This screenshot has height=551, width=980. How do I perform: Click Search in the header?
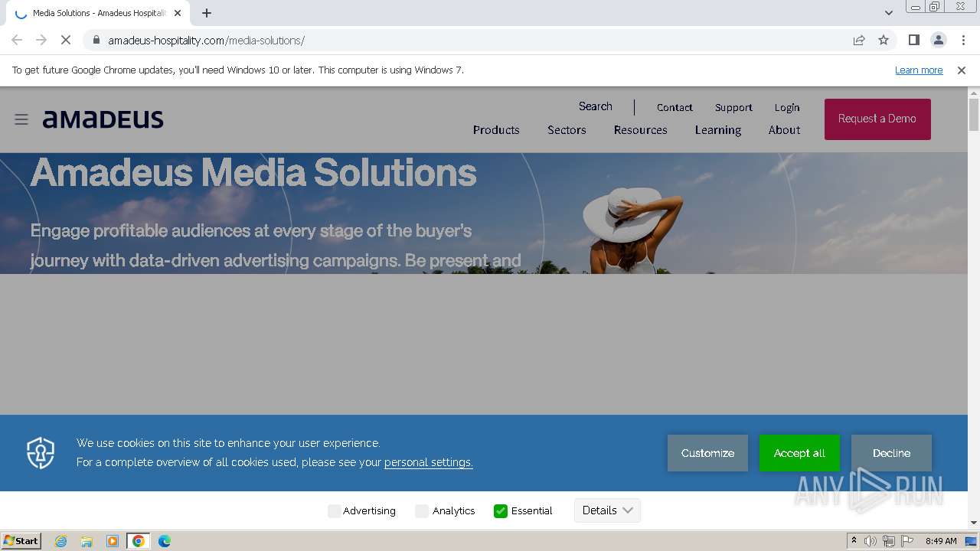click(595, 106)
